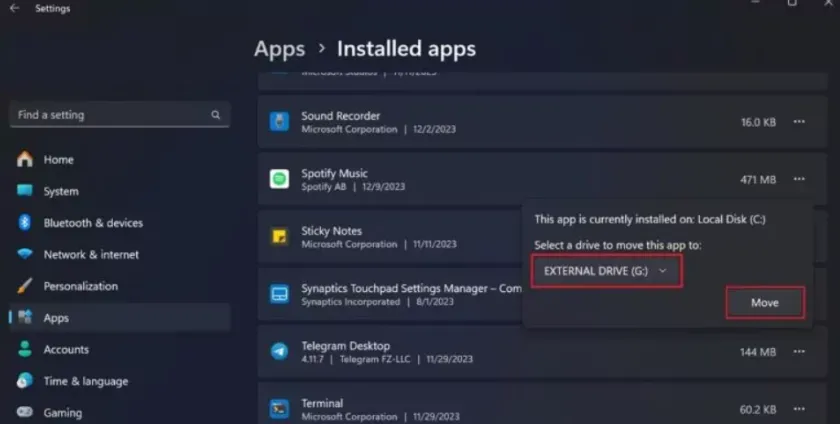Click the Telegram Desktop app name
The width and height of the screenshot is (840, 424).
[346, 346]
